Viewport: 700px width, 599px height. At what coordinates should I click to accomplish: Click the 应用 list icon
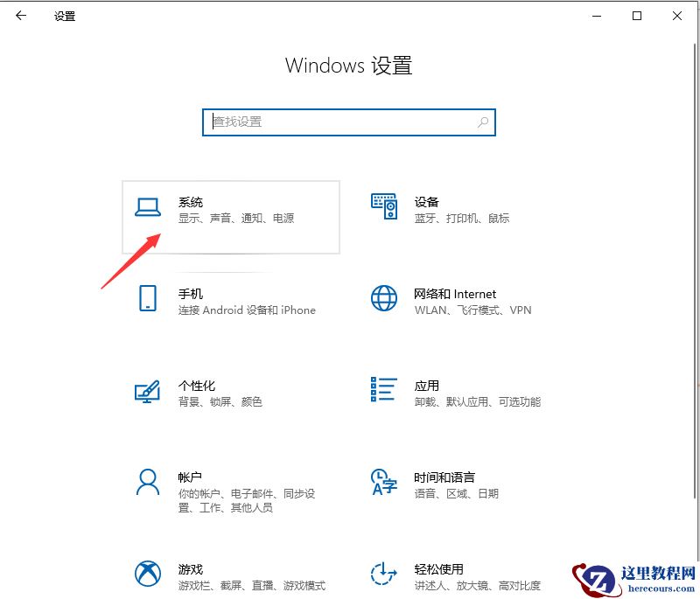click(385, 393)
